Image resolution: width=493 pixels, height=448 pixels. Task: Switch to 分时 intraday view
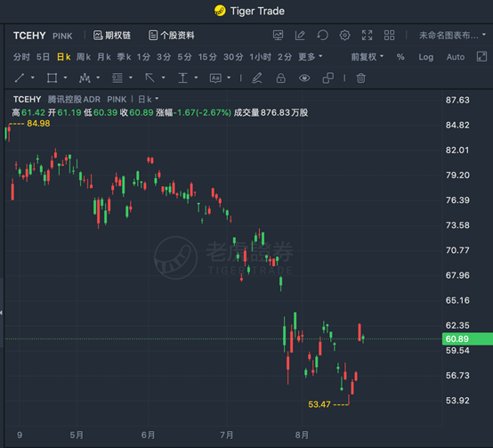[x=21, y=57]
